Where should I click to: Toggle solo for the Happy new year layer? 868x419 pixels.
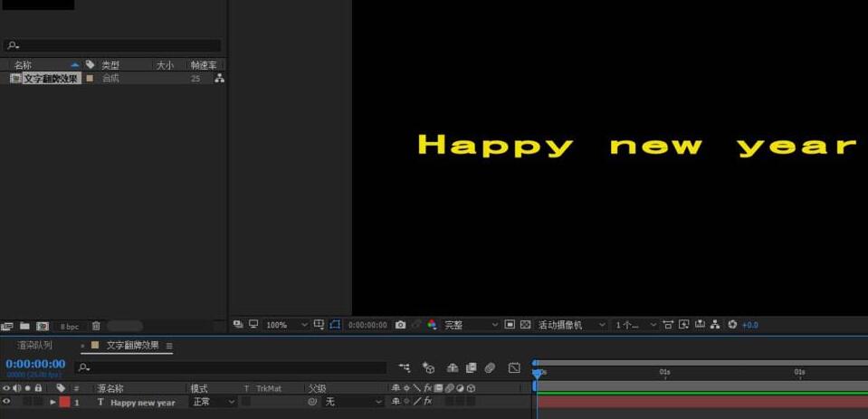[x=27, y=403]
